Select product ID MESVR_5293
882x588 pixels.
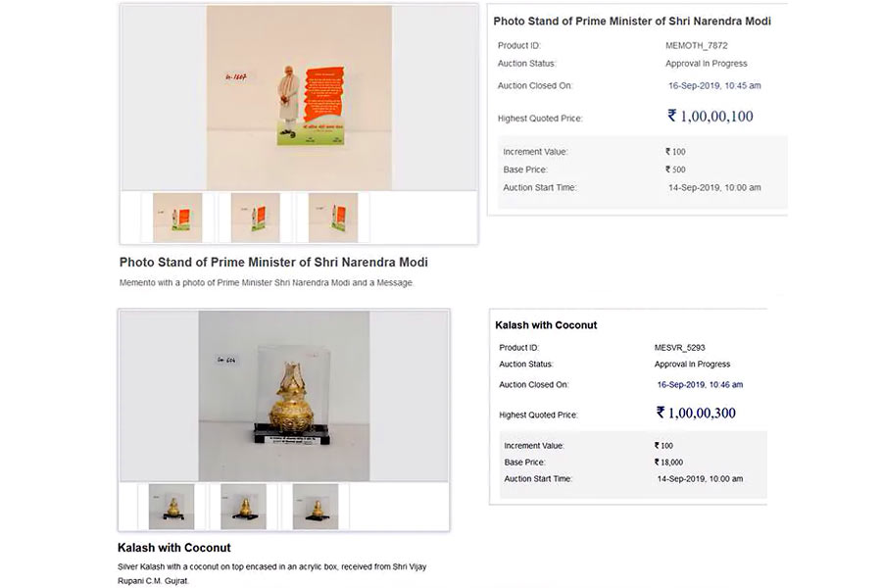coord(679,348)
